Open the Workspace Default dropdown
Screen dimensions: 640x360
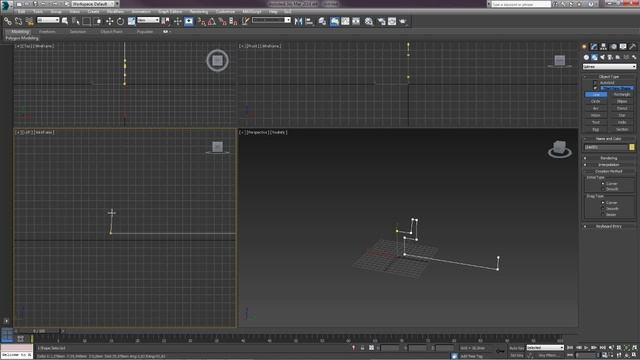point(93,4)
